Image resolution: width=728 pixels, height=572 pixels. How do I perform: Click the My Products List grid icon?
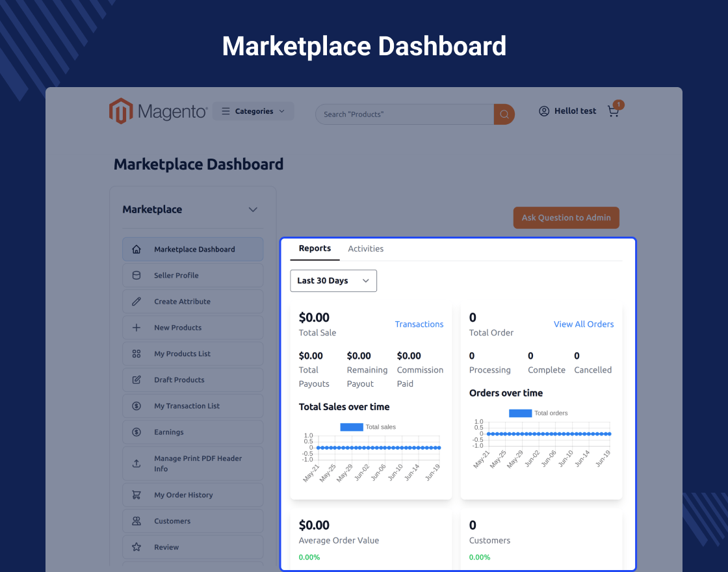tap(136, 354)
